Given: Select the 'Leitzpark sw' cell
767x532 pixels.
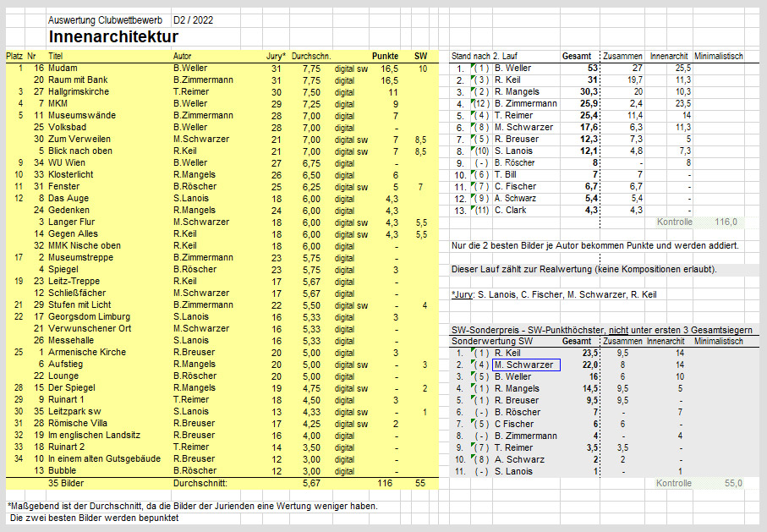Looking at the screenshot, I should click(74, 411).
